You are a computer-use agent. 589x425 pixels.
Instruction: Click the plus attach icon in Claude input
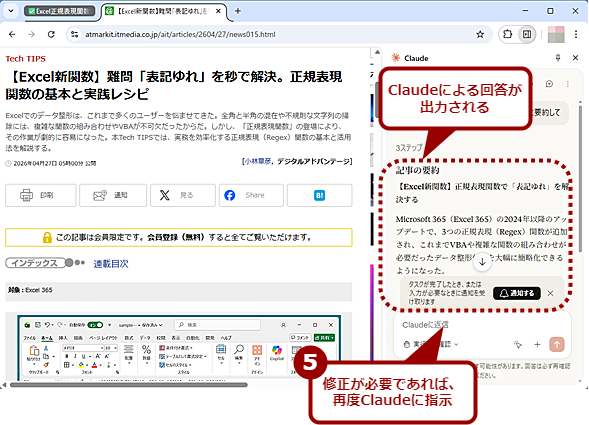click(x=537, y=344)
